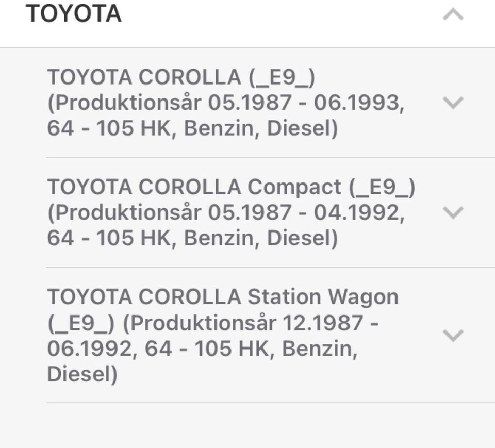Viewport: 495px width, 448px height.
Task: Select TOYOTA COROLLA (_E9_) 05.1987 - 06.1993 entry
Action: point(226,103)
